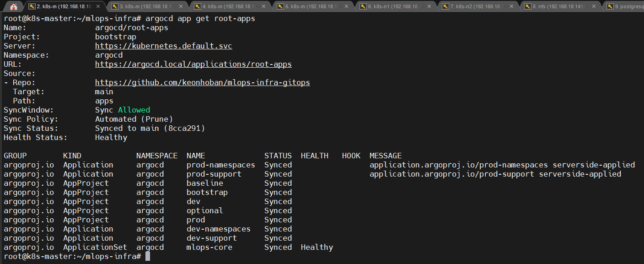Open the kubernetes.default.svc server link
This screenshot has height=264, width=644.
(163, 46)
